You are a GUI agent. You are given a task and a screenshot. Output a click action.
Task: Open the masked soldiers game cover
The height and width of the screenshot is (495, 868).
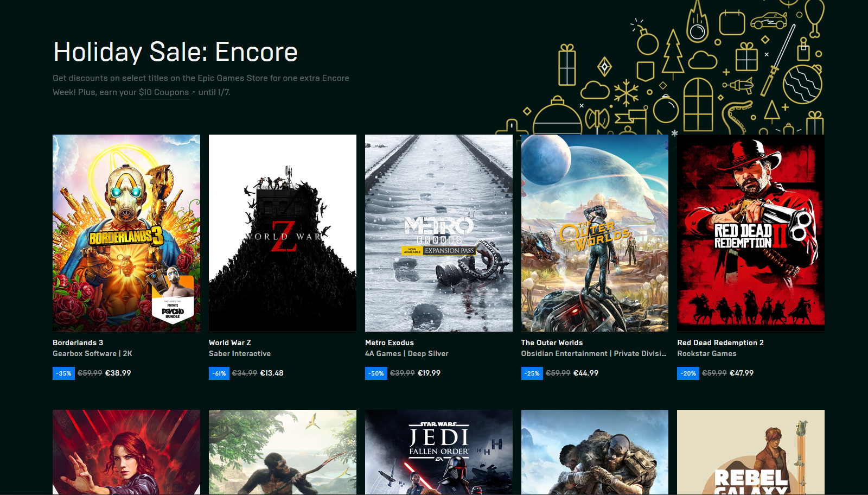[x=595, y=452]
